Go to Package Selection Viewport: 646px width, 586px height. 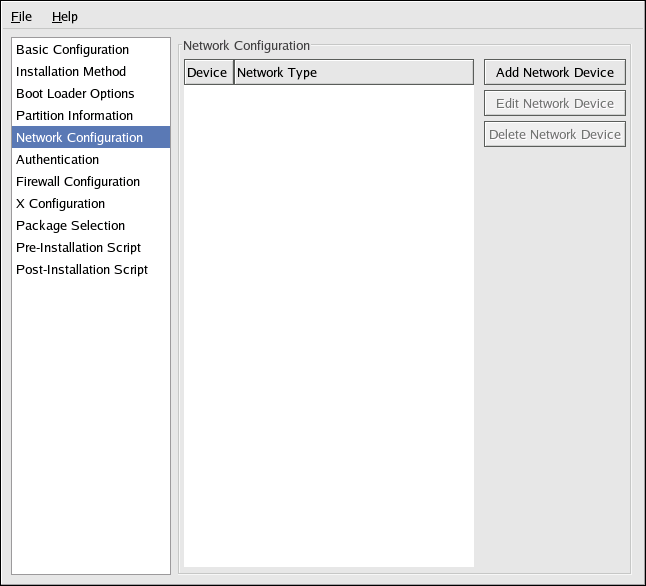[71, 226]
